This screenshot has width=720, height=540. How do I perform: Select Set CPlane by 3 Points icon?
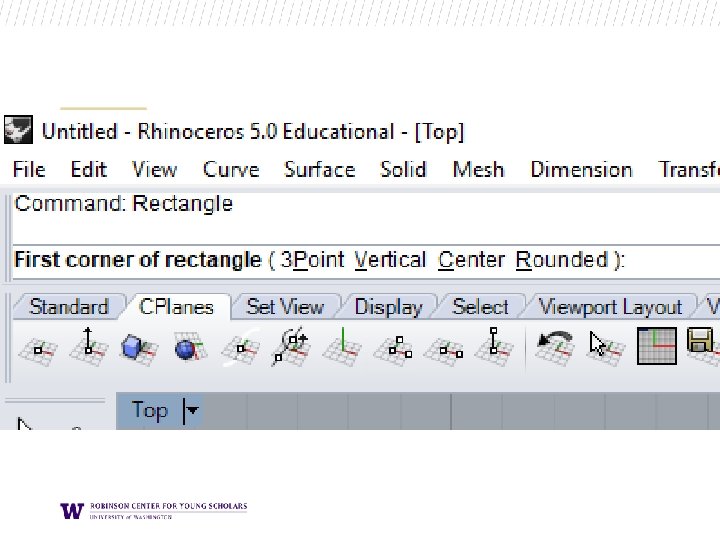pyautogui.click(x=393, y=349)
